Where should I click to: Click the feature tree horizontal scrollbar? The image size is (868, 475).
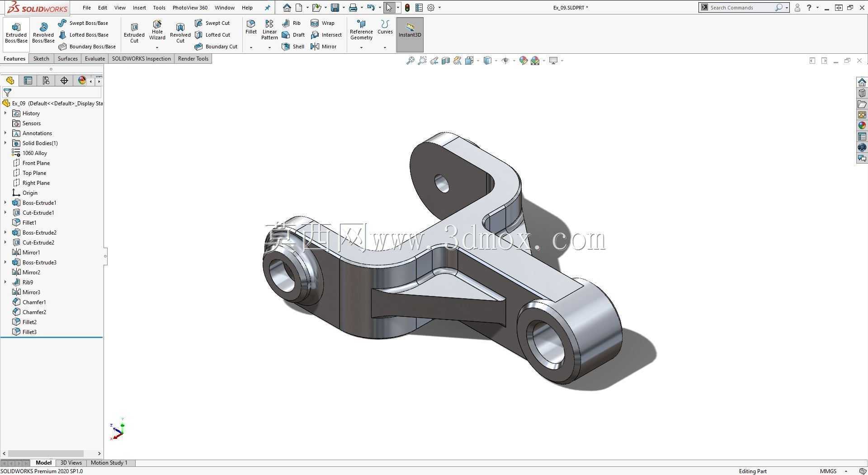(46, 453)
